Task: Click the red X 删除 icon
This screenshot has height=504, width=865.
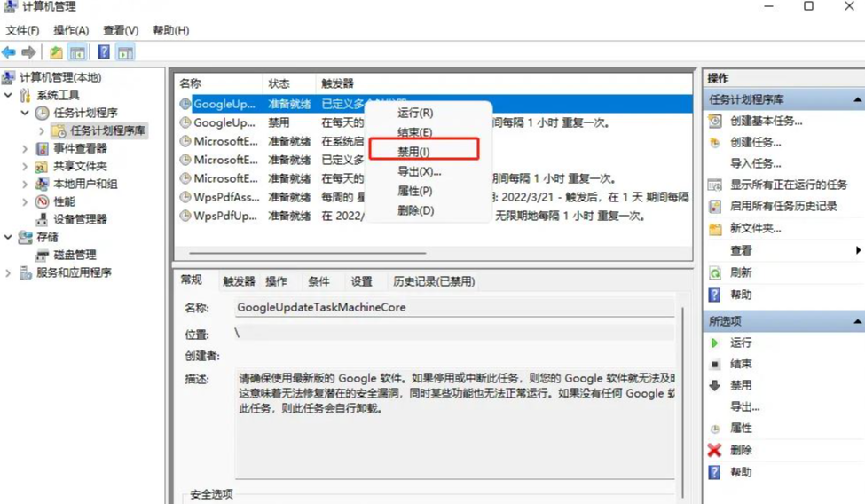Action: point(715,450)
